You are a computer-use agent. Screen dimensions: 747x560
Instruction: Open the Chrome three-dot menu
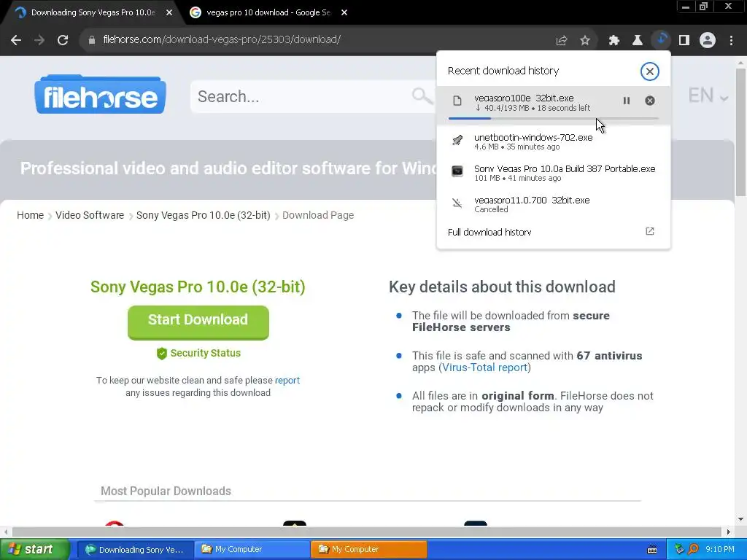pyautogui.click(x=731, y=41)
